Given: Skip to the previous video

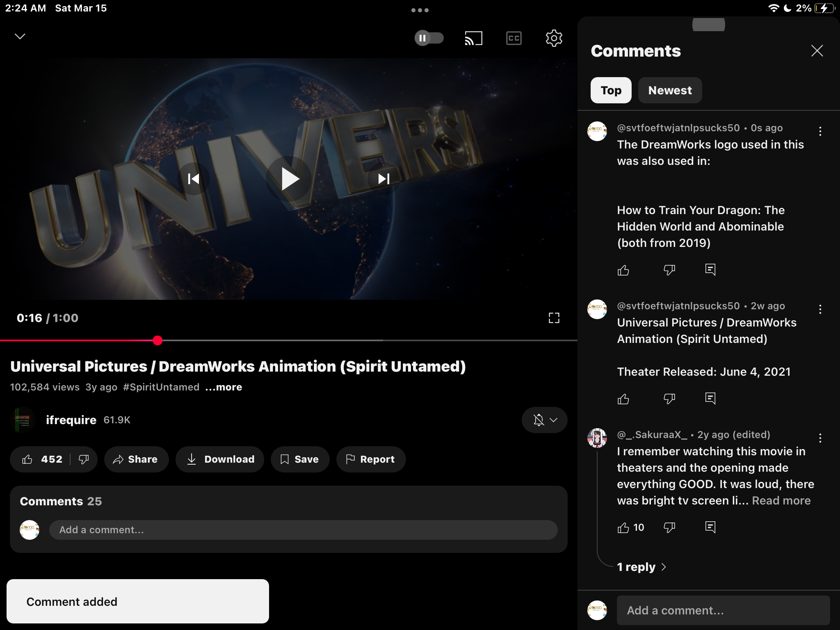Looking at the screenshot, I should (x=194, y=179).
